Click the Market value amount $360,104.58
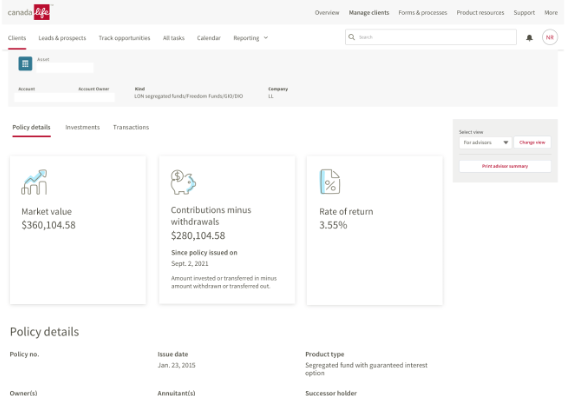Screen dimensions: 567x396 (48, 225)
